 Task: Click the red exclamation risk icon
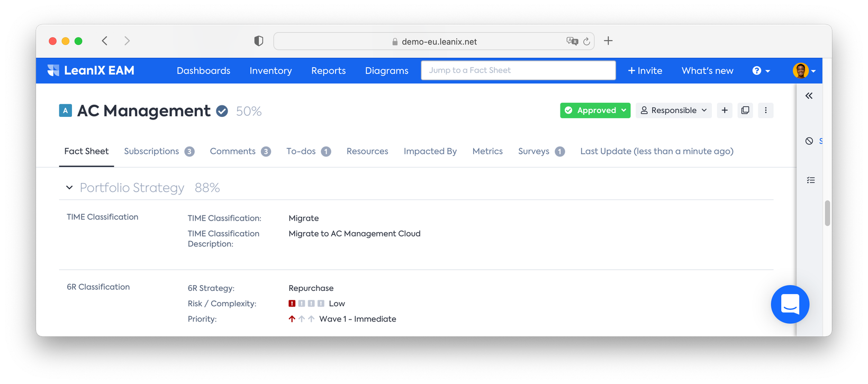tap(292, 304)
